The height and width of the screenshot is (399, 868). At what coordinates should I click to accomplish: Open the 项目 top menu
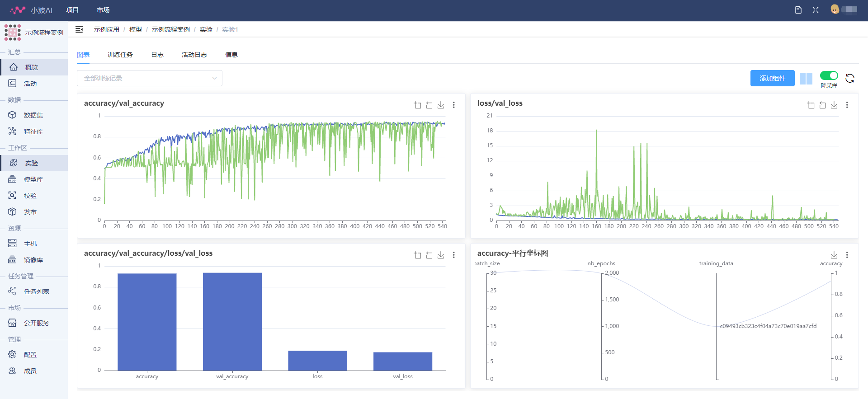point(72,10)
